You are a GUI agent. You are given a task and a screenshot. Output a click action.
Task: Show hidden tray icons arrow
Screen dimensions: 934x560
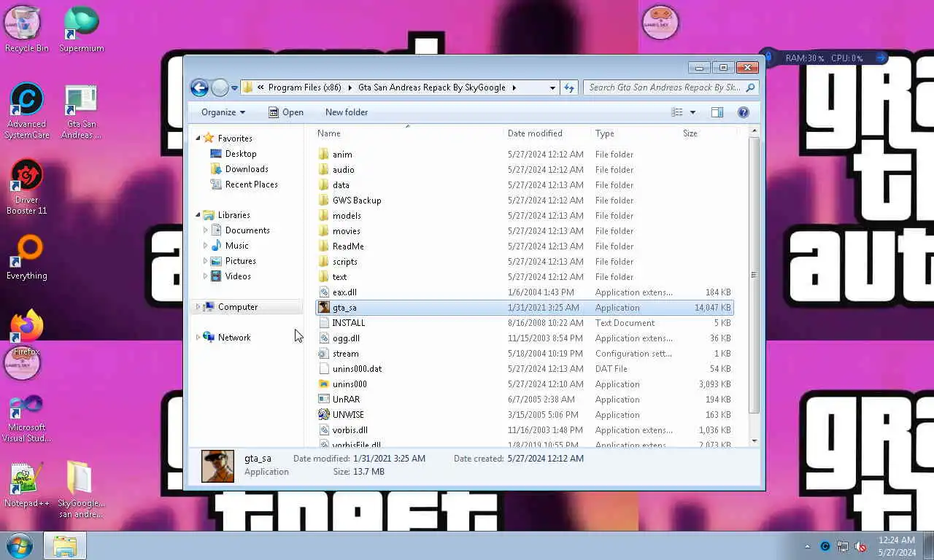tap(807, 546)
